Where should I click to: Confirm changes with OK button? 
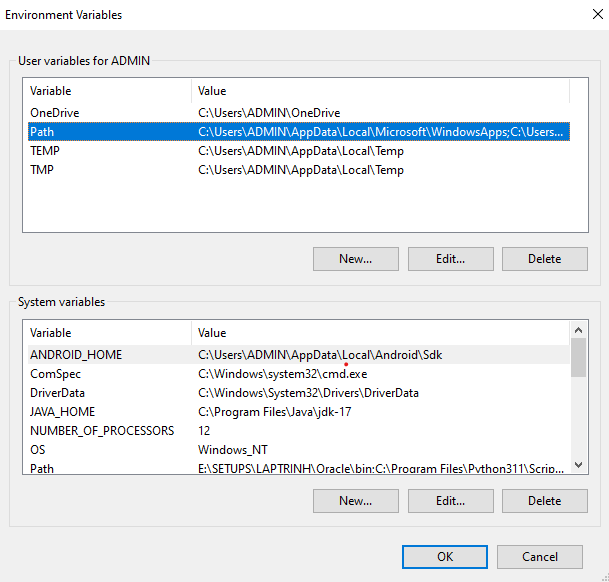tap(445, 556)
